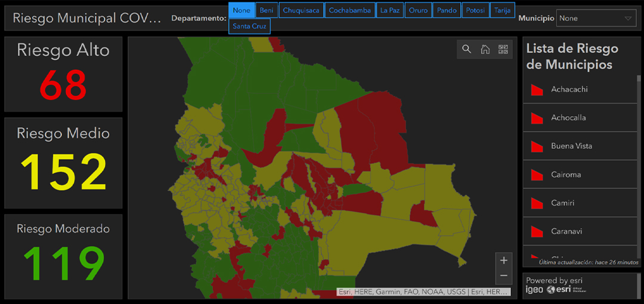This screenshot has width=644, height=304.
Task: Click the red risk icon beside Achacachi
Action: coord(537,89)
